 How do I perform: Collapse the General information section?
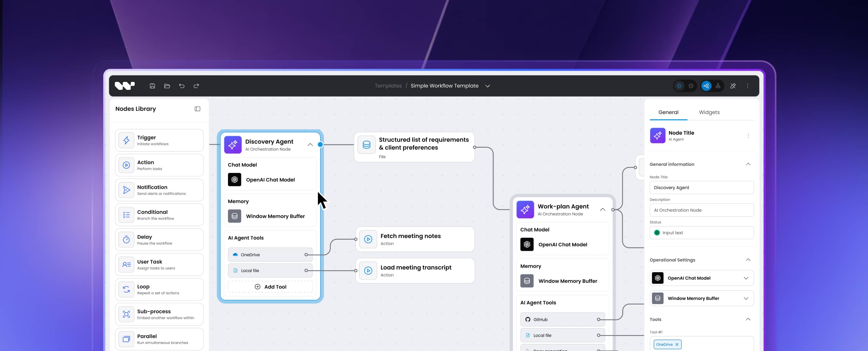coord(748,164)
